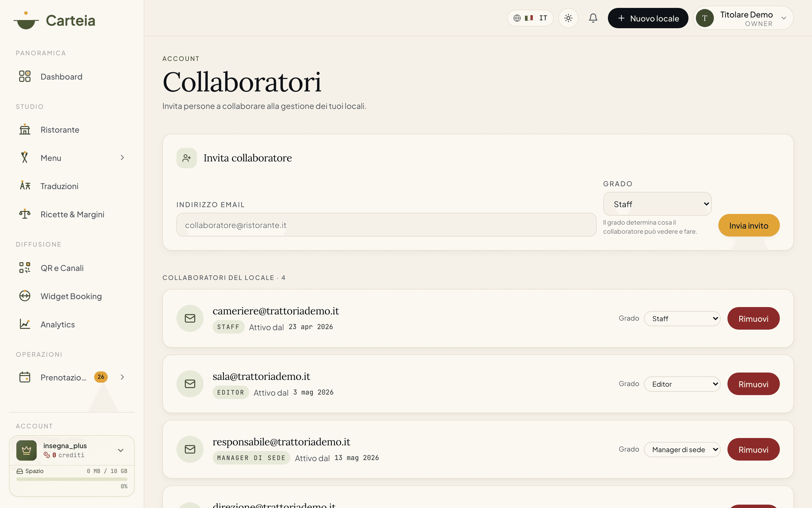Click the responsabile@trattoriademo.it email text
Viewport: 812px width, 508px height.
click(x=281, y=442)
